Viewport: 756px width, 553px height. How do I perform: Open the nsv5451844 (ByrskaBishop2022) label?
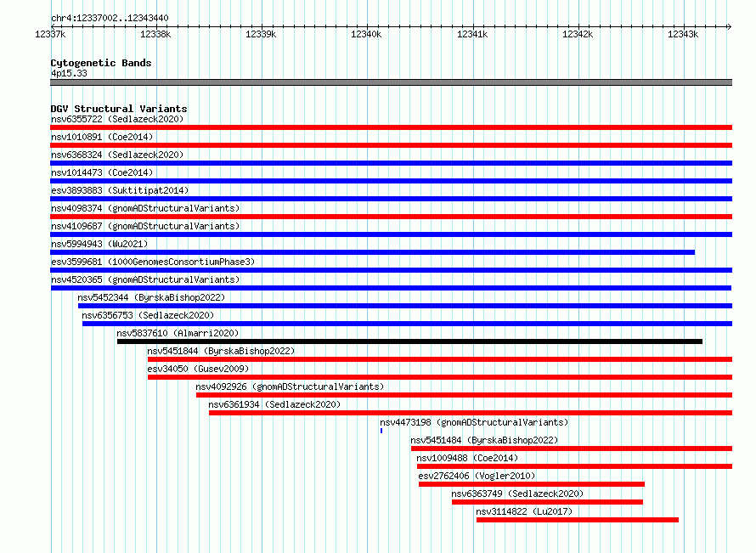pyautogui.click(x=222, y=351)
